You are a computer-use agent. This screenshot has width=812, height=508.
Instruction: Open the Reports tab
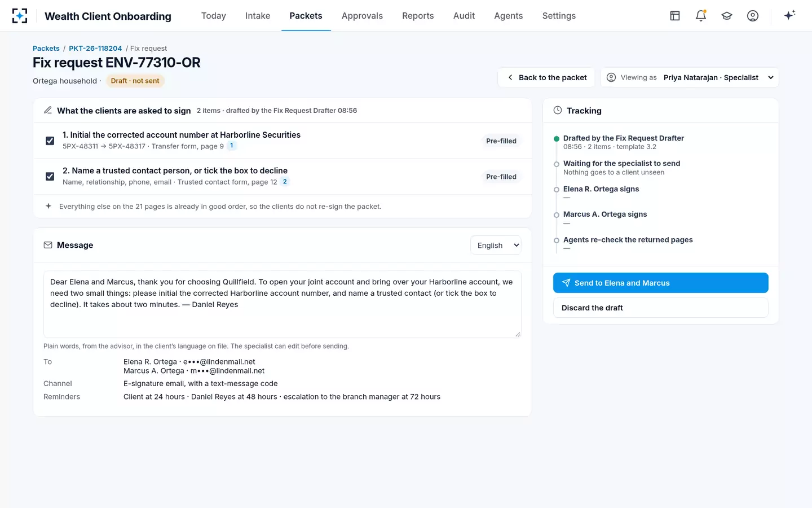point(418,16)
